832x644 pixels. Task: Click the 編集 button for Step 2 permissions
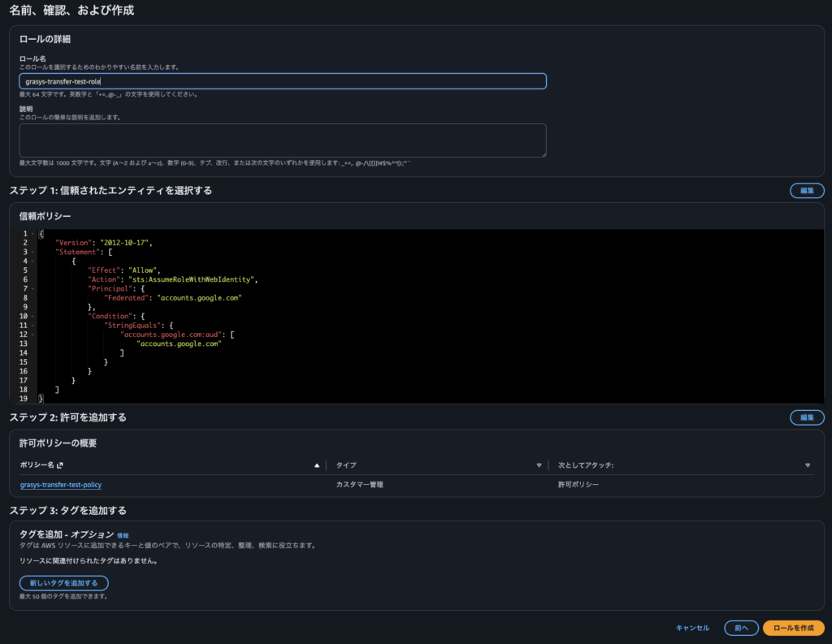(807, 417)
